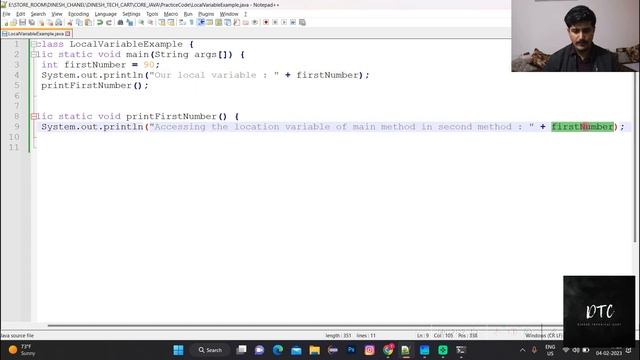This screenshot has height=360, width=640.
Task: Click 'Ln : 9' in status bar
Action: pos(423,336)
